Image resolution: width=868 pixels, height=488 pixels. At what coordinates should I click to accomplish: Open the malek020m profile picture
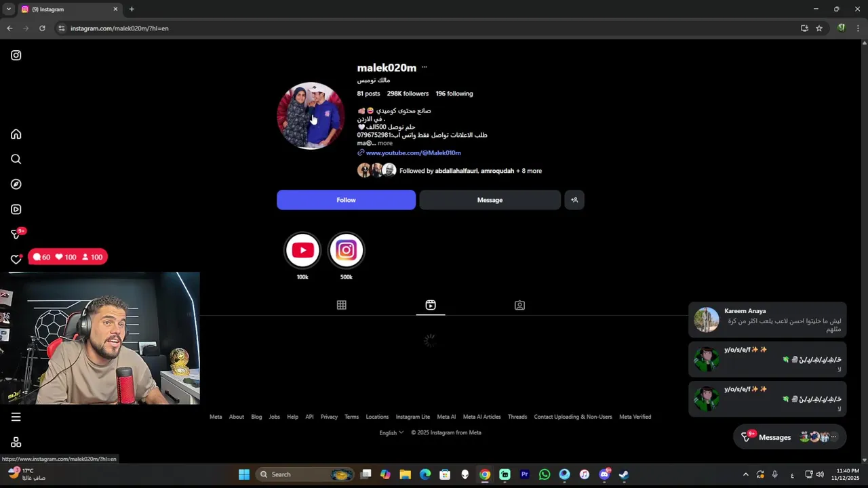311,116
